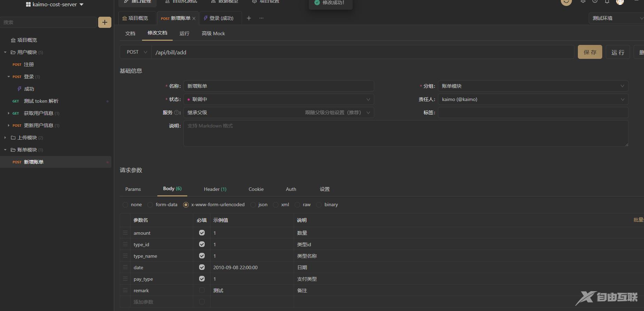Click the drag handle of type_name row
The height and width of the screenshot is (311, 644).
click(125, 256)
